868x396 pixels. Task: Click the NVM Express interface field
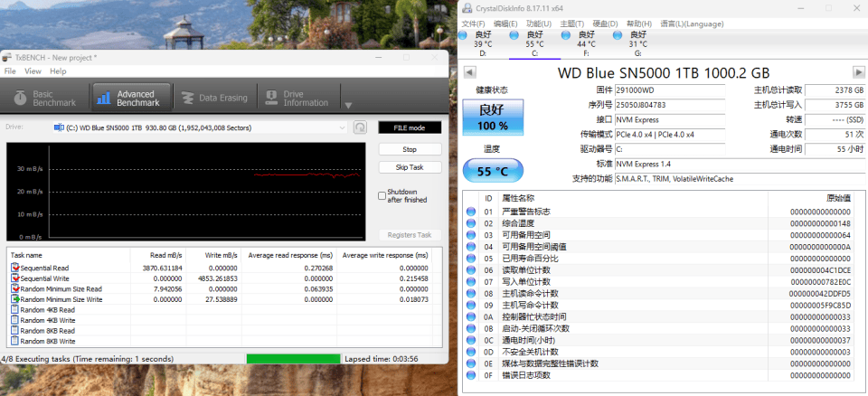point(669,119)
